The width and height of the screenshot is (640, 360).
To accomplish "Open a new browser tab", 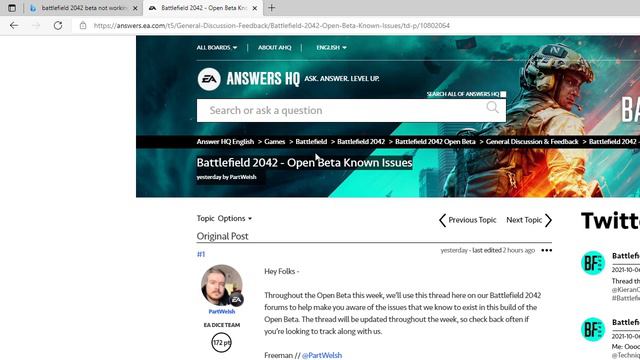I will [271, 8].
